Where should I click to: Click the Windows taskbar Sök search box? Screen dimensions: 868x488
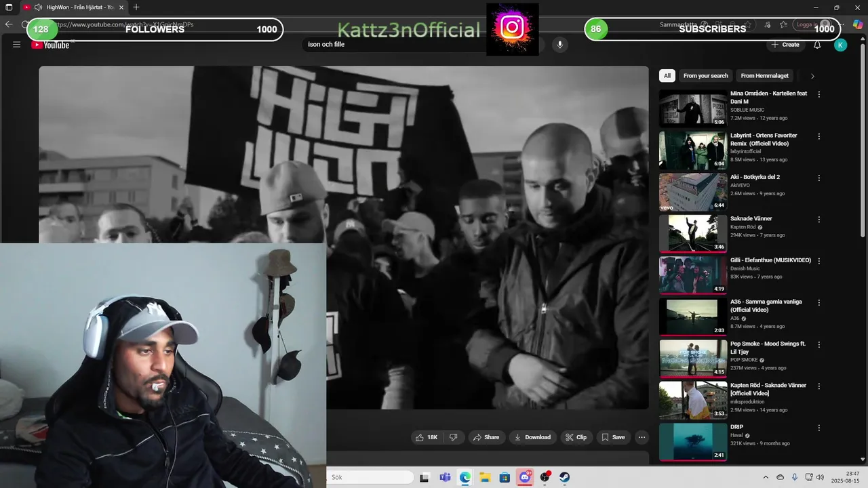click(x=370, y=477)
